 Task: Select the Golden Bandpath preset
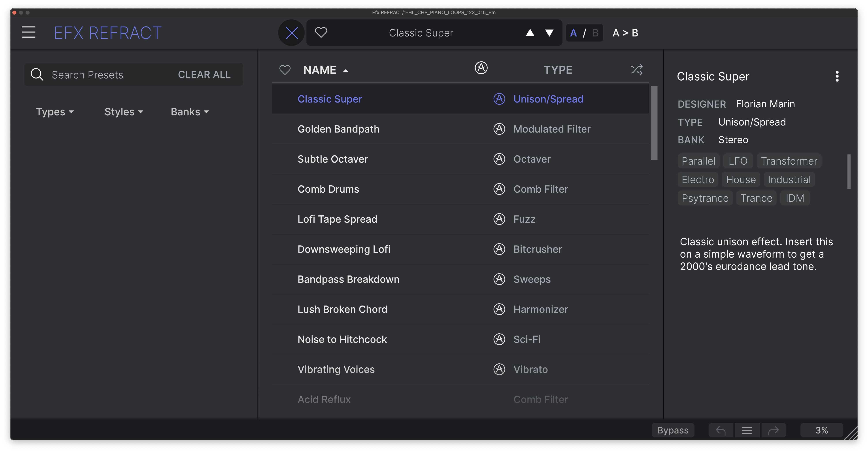pyautogui.click(x=338, y=129)
